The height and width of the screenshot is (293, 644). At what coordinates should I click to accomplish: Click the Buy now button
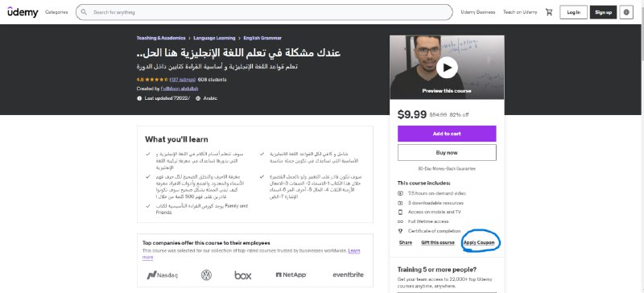click(447, 152)
